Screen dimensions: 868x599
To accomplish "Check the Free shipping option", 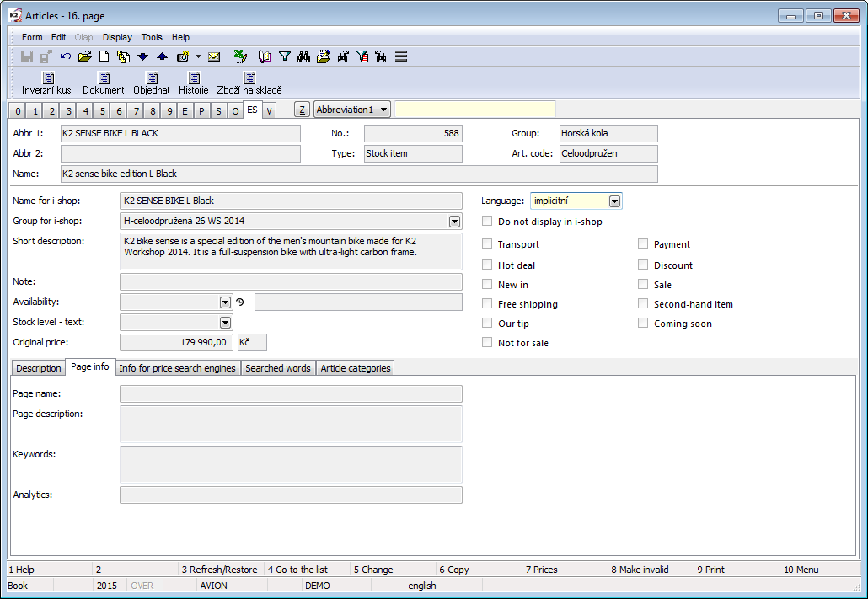I will coord(487,303).
